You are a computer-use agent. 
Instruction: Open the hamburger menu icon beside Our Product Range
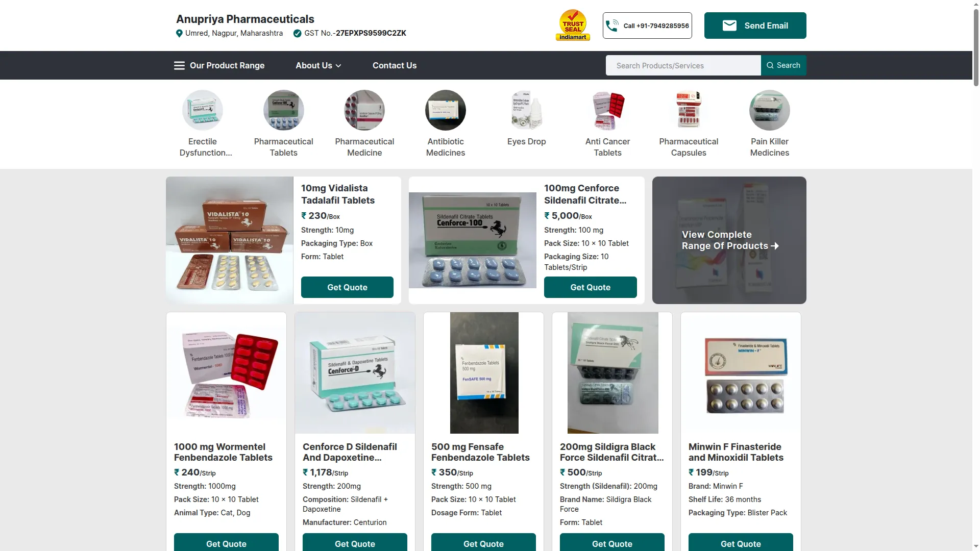pyautogui.click(x=179, y=65)
